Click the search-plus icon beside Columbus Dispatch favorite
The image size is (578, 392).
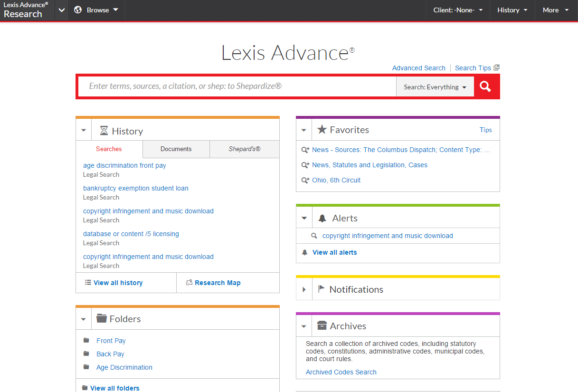[305, 150]
